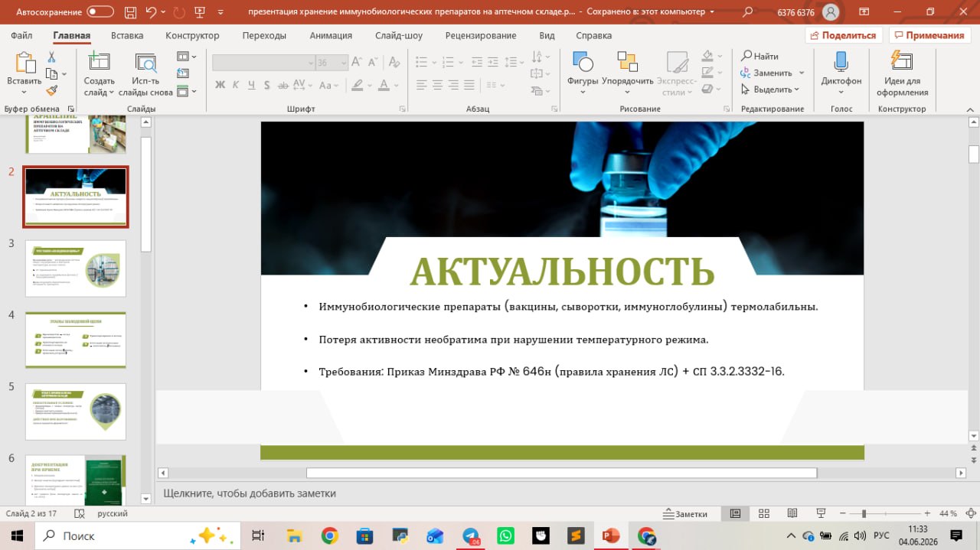Click the Dictate microphone icon
Viewport: 980px width, 550px height.
point(841,63)
